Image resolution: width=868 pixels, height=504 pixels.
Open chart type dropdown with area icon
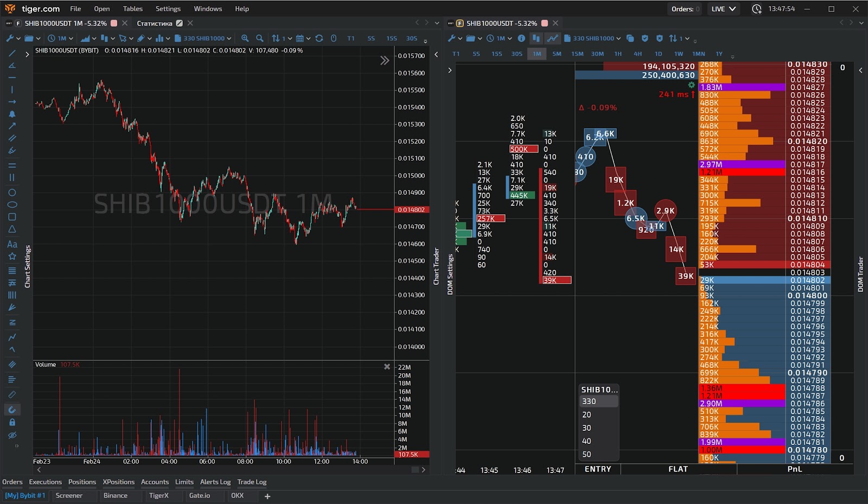click(x=88, y=39)
